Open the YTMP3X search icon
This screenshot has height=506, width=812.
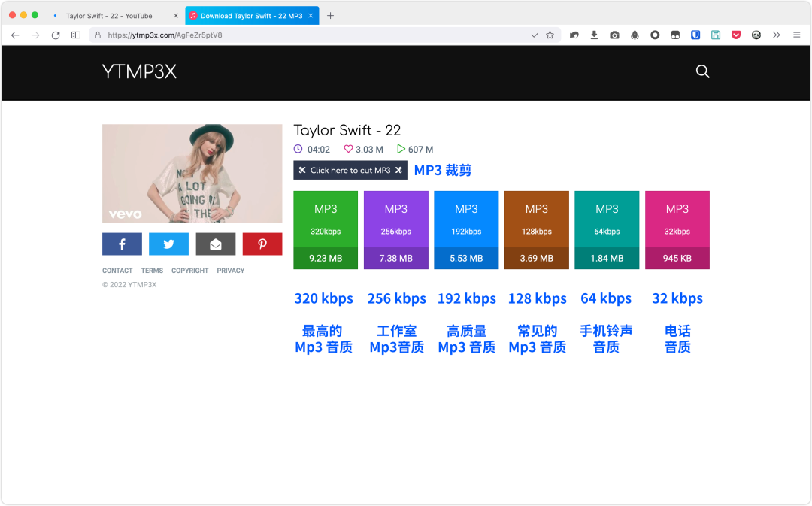[702, 71]
